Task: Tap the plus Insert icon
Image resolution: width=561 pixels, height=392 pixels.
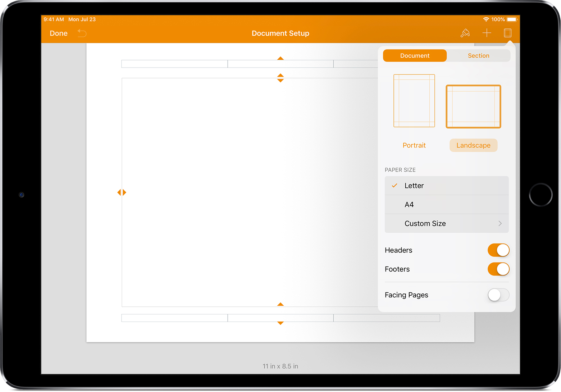Action: pos(487,33)
